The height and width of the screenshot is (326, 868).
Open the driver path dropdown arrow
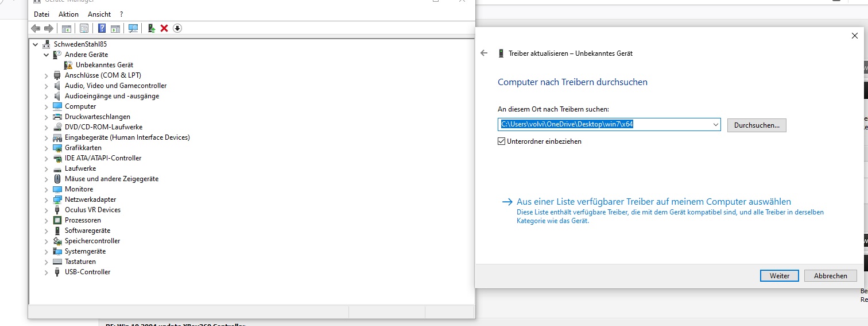tap(715, 125)
